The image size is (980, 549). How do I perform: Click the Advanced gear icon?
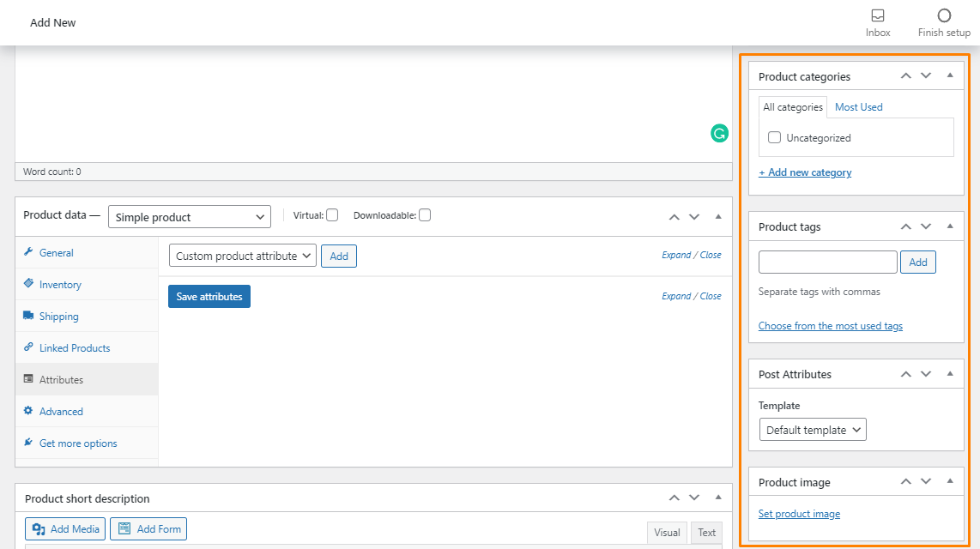point(28,411)
